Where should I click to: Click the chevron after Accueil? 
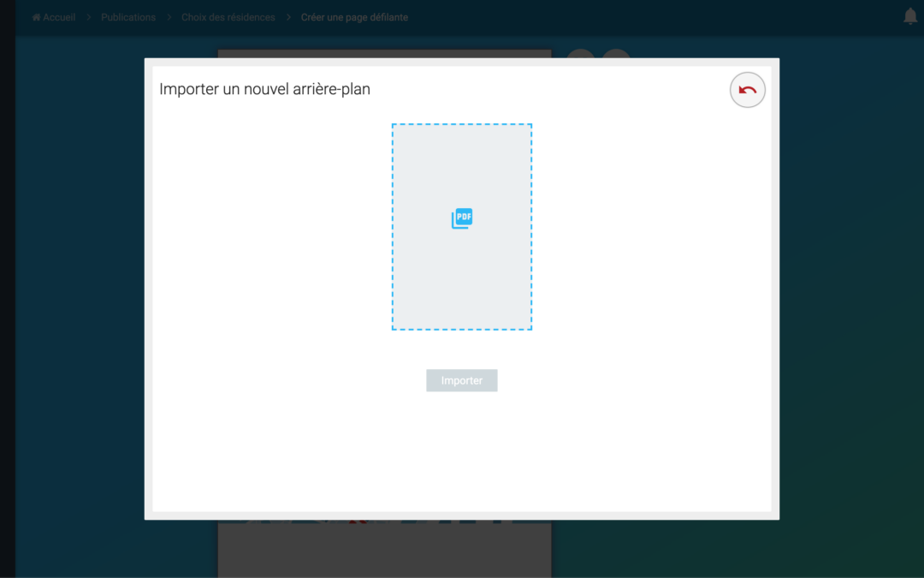[x=88, y=17]
